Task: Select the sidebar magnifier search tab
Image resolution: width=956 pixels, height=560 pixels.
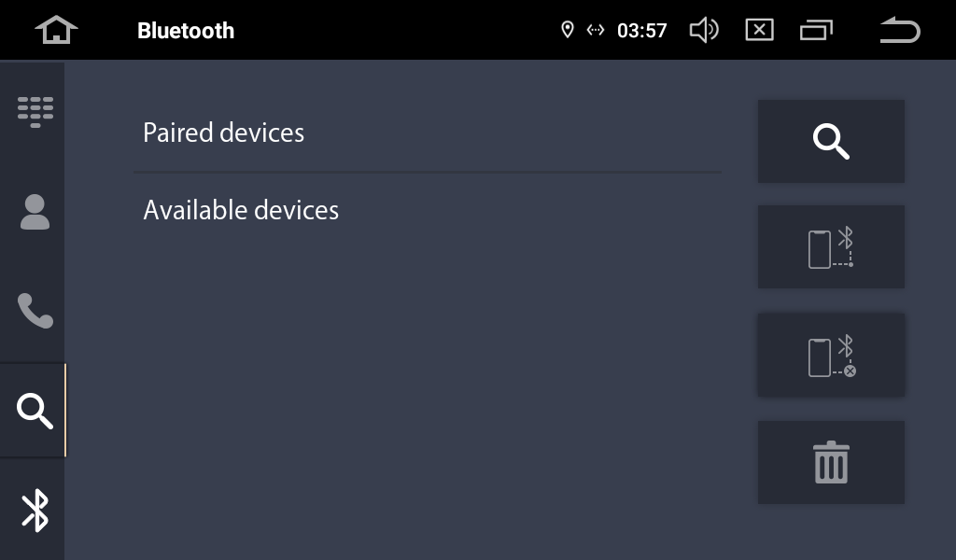Action: click(35, 411)
